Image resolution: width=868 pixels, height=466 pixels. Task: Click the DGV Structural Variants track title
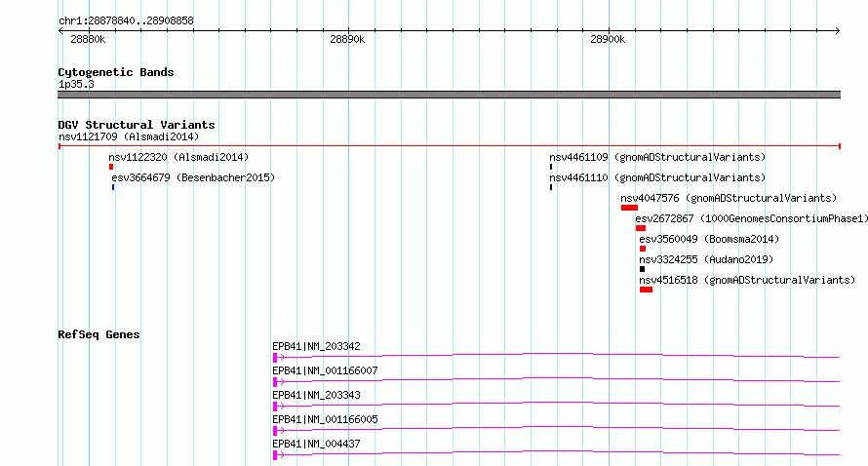[x=137, y=125]
